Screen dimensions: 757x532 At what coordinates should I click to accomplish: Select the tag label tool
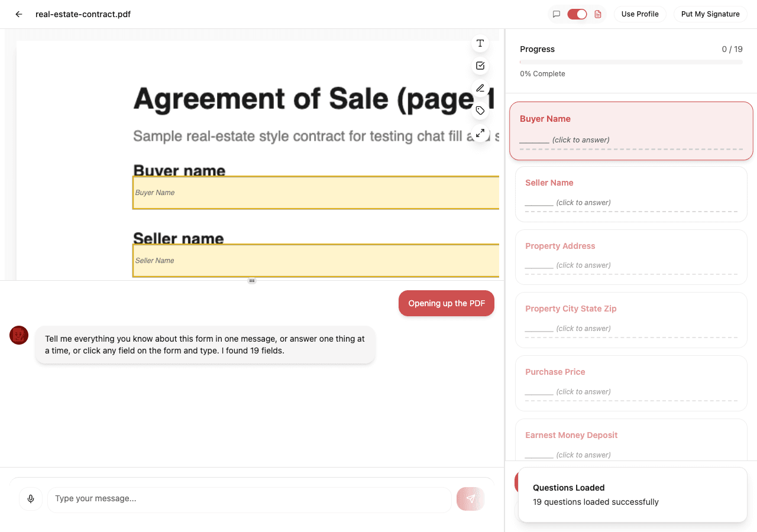tap(480, 111)
